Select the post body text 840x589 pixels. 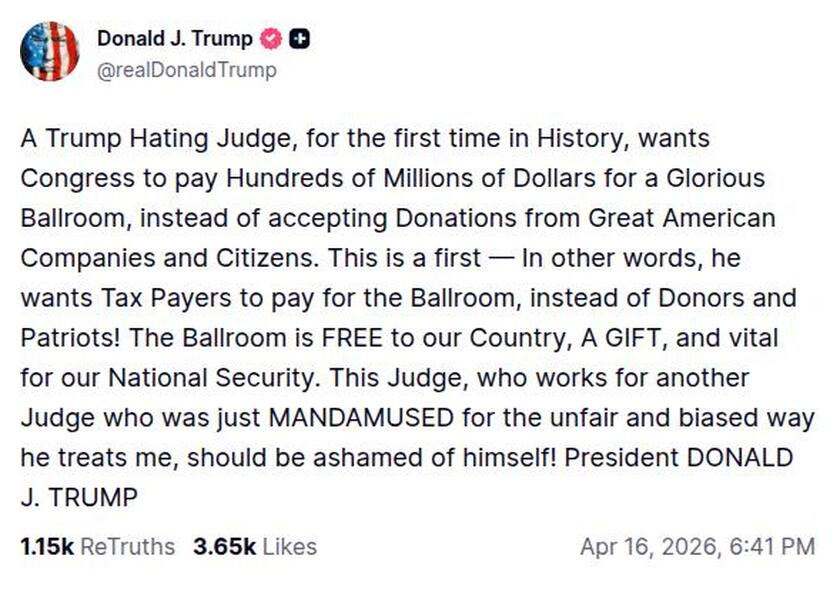400,300
